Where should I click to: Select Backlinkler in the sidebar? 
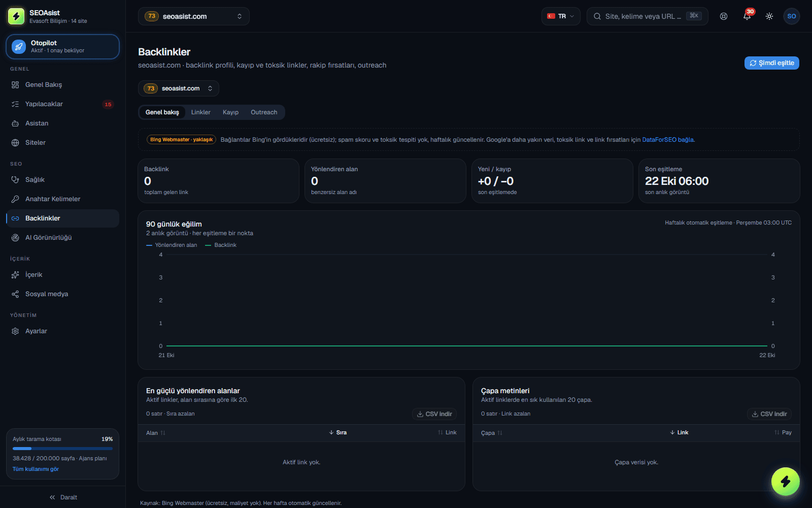tap(62, 218)
